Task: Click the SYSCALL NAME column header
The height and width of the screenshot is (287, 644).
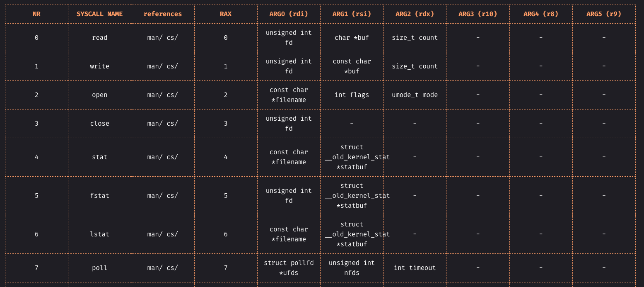Action: [99, 14]
